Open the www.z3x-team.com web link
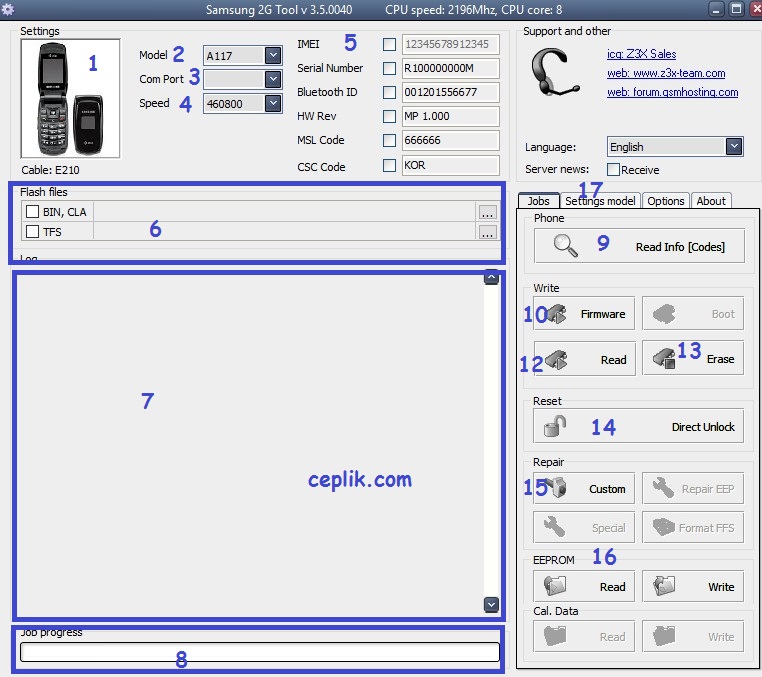Screen dimensions: 762x677 tap(666, 73)
